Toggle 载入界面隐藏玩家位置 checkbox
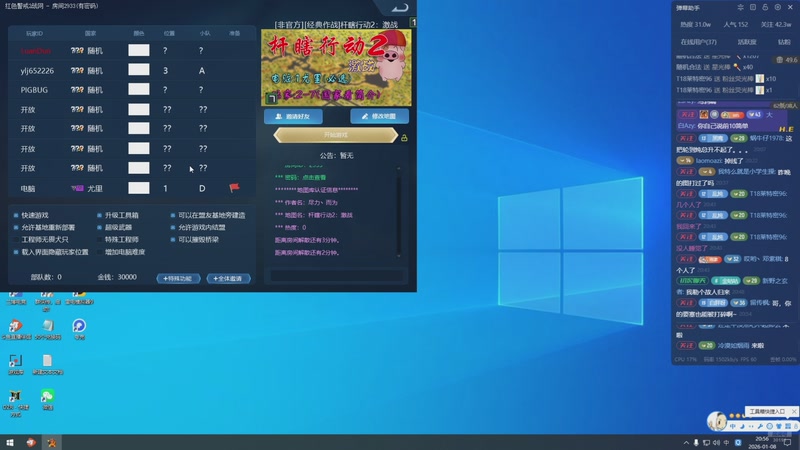 (x=16, y=252)
